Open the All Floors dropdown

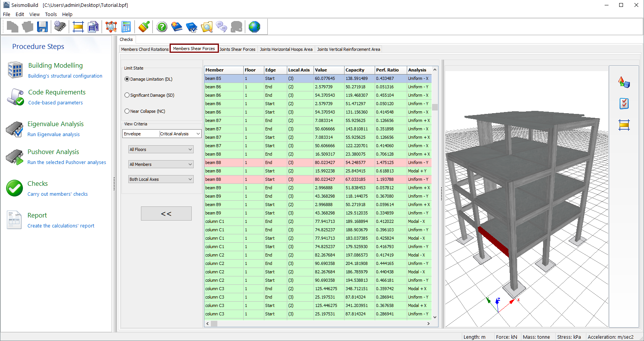pyautogui.click(x=161, y=149)
